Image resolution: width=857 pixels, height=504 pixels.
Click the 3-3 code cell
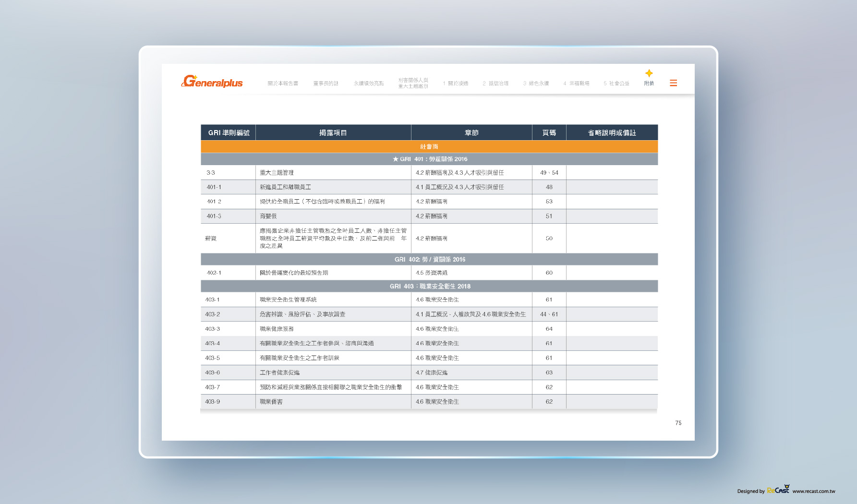pyautogui.click(x=229, y=172)
